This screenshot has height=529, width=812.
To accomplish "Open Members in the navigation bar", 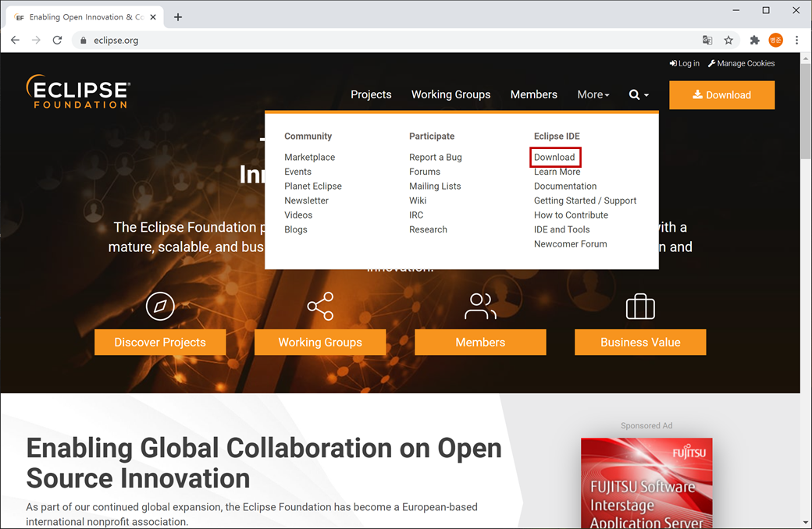I will pos(533,94).
